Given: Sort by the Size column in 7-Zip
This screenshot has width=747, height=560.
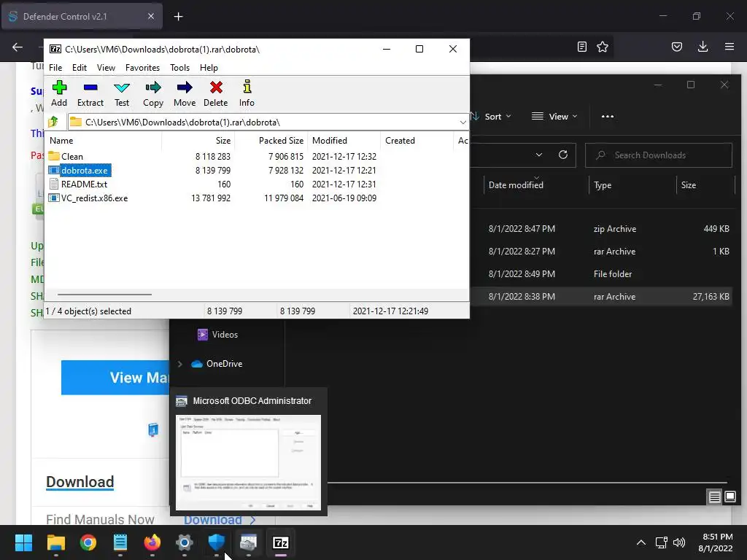Looking at the screenshot, I should coord(198,141).
